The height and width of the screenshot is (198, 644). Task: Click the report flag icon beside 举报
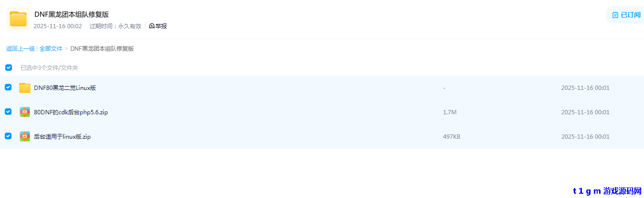[152, 26]
